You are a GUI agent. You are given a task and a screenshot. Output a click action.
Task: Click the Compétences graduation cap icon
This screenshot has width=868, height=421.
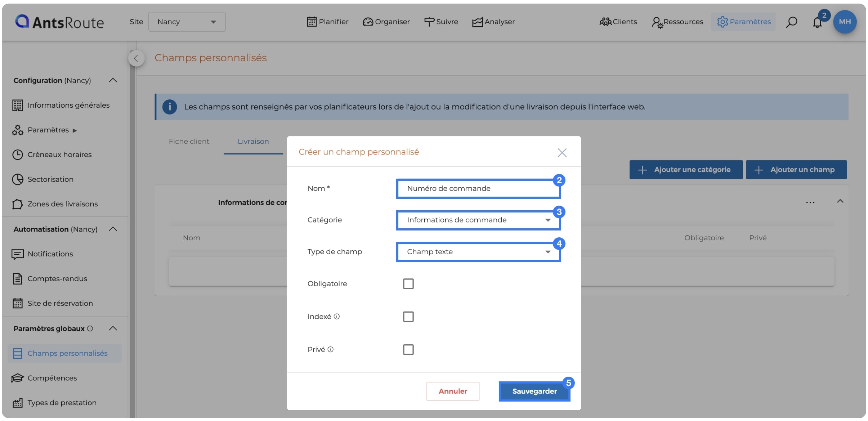17,378
